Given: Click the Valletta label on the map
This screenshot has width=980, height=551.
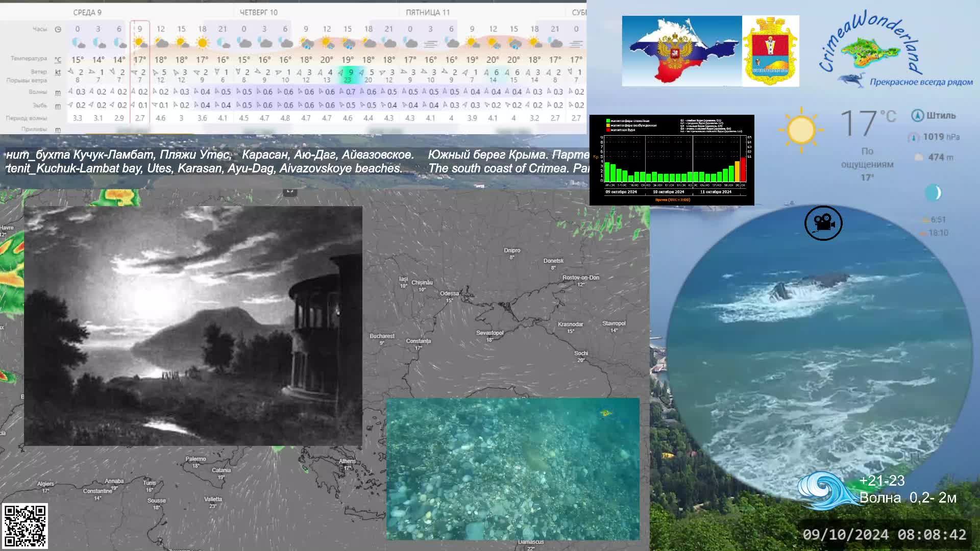Looking at the screenshot, I should tap(213, 499).
